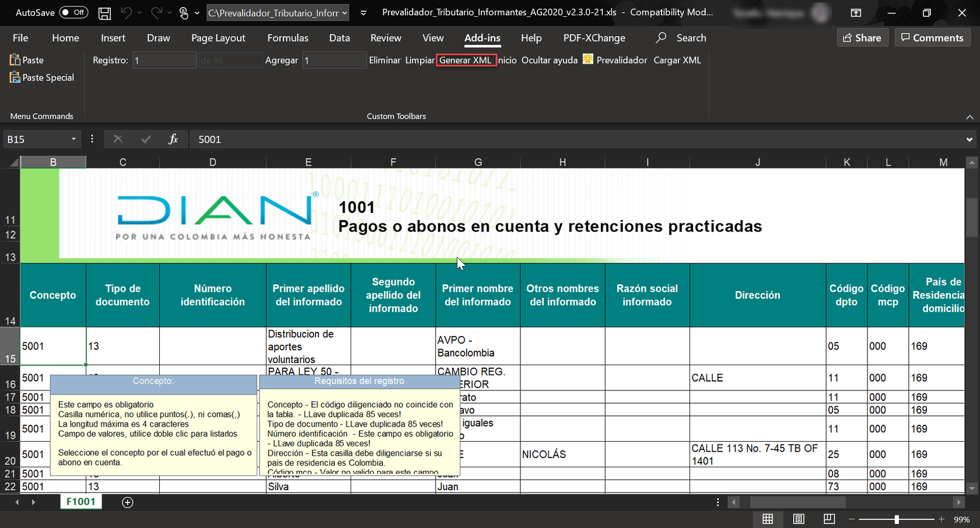Click the Share button
Image resolution: width=980 pixels, height=528 pixels.
tap(862, 38)
